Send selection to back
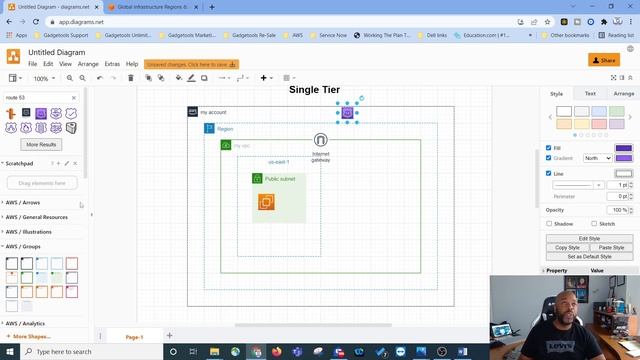Image resolution: width=640 pixels, height=360 pixels. tap(161, 78)
